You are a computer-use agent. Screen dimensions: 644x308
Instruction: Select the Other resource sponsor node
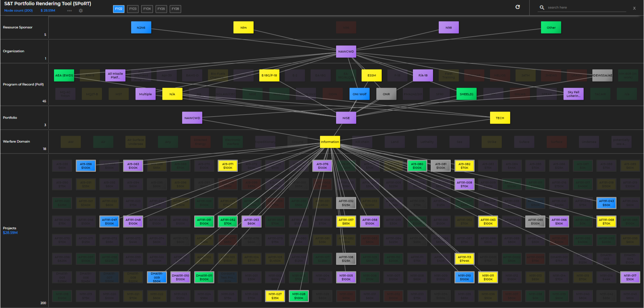click(x=551, y=28)
